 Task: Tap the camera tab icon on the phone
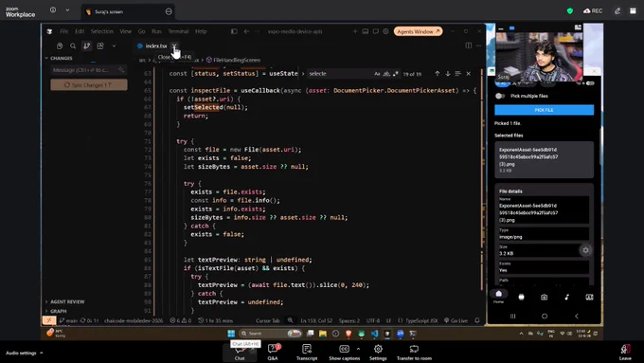pos(544,297)
